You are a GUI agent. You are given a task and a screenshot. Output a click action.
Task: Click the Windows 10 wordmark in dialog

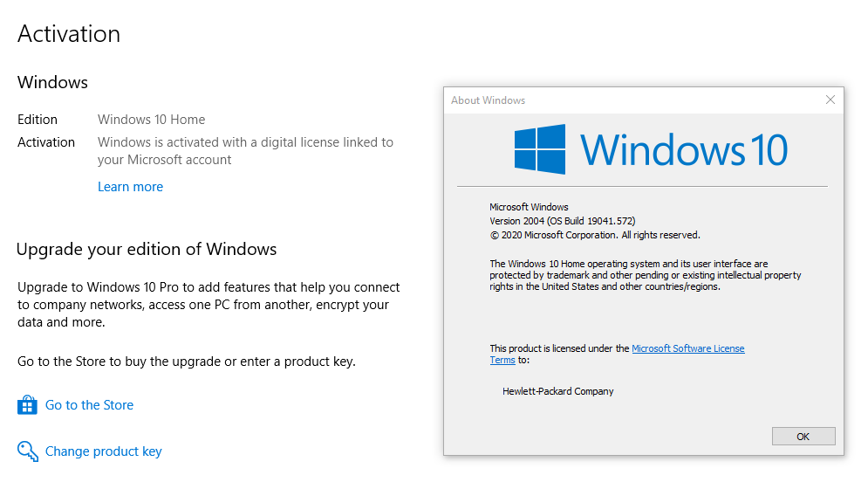[x=684, y=149]
